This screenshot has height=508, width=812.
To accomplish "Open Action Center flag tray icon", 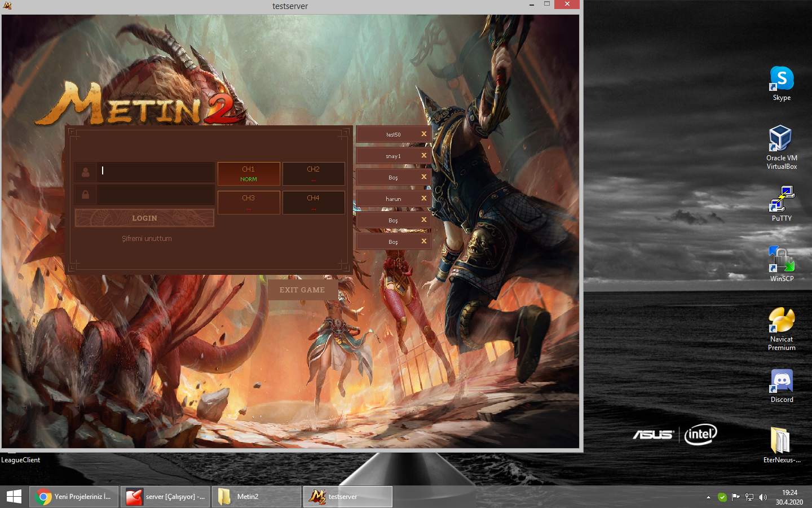I will 736,497.
